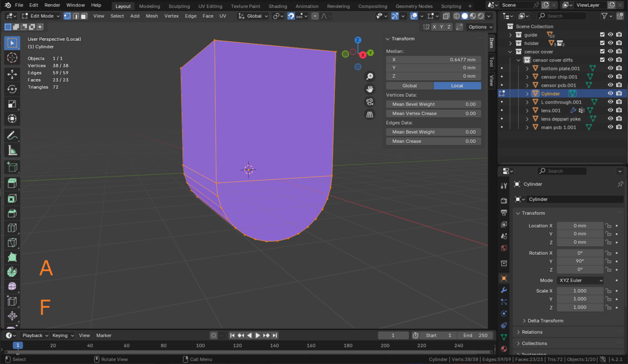Toggle proportional editing
Viewport: 628px width, 364px height.
[315, 16]
